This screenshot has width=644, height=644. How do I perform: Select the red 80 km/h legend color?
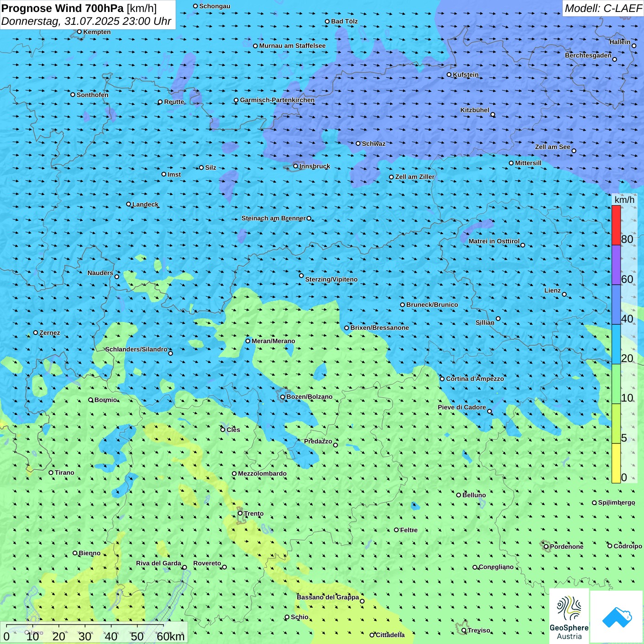click(616, 225)
